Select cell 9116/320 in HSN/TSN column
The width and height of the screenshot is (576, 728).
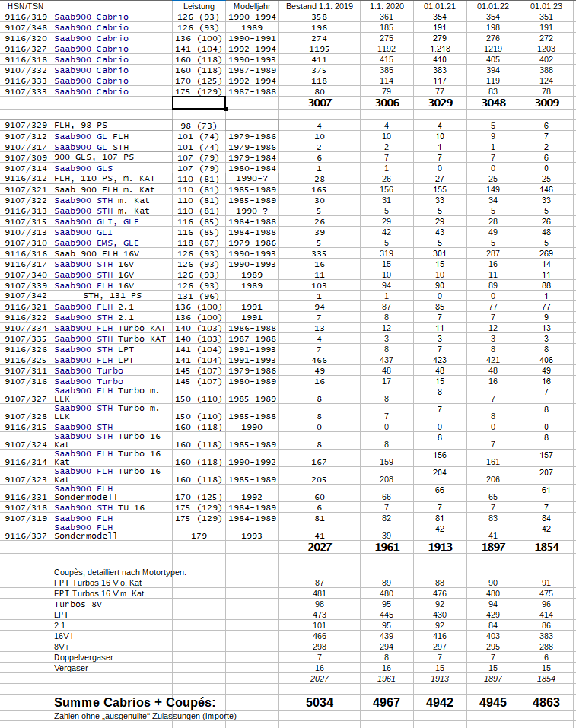(26, 39)
